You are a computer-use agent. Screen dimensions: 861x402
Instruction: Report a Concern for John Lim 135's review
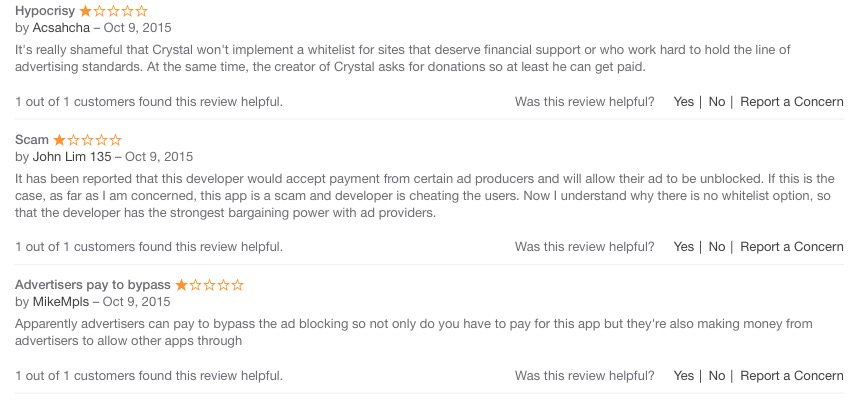tap(792, 247)
